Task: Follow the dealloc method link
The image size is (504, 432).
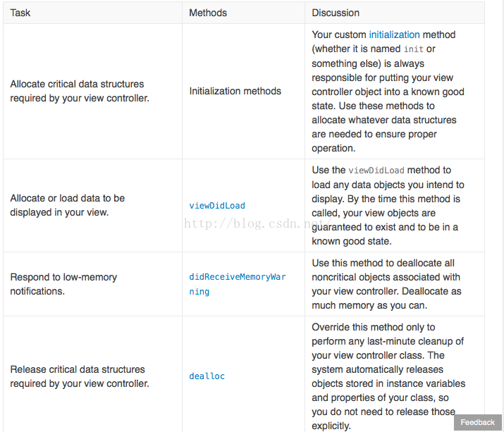Action: click(207, 376)
